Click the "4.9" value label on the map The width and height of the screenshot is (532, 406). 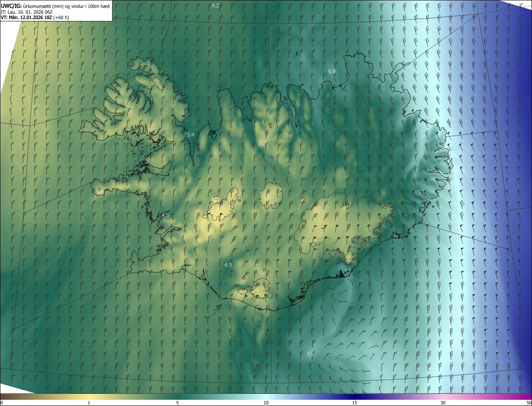click(x=228, y=265)
